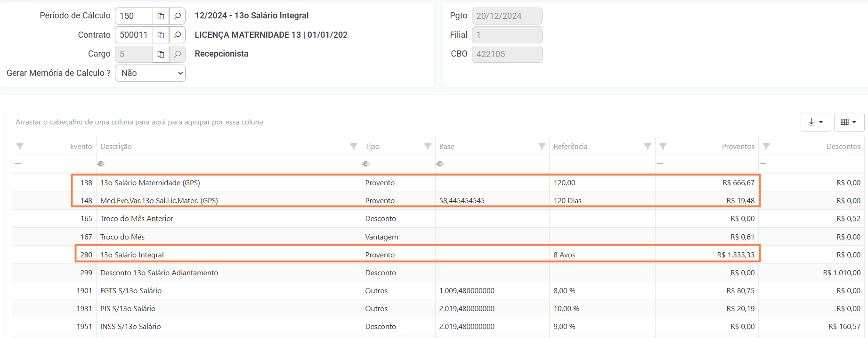The width and height of the screenshot is (868, 338).
Task: Click the Referência column filter icon
Action: pyautogui.click(x=647, y=146)
